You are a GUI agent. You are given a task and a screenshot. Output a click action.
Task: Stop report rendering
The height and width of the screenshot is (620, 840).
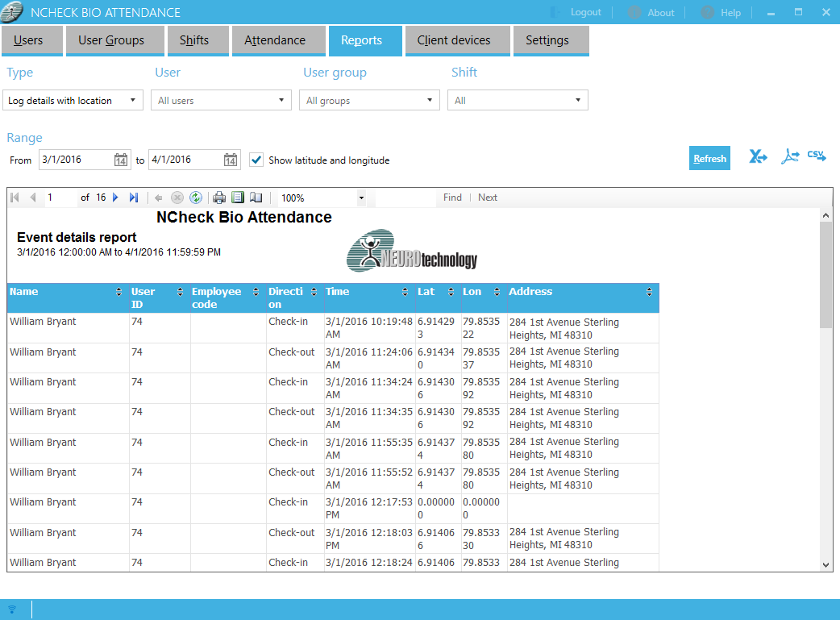(177, 198)
